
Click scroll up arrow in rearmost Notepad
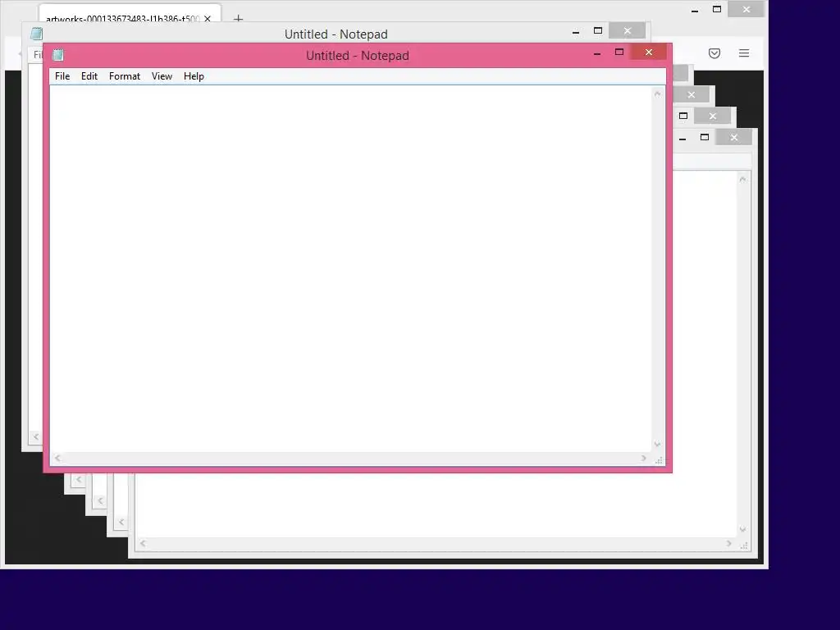(x=742, y=179)
